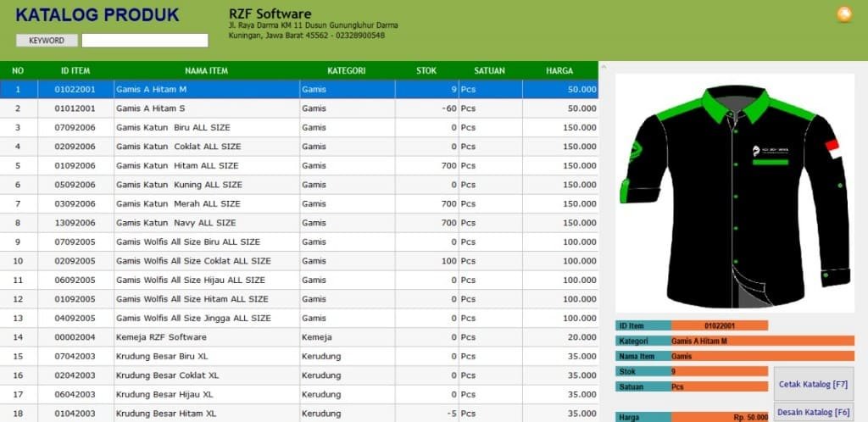Click the Satuan detail field showing Pcs

point(720,386)
